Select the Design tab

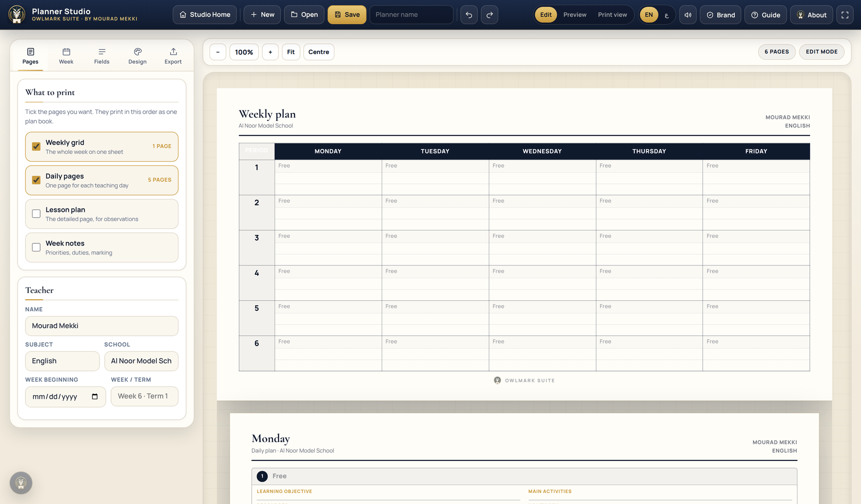[x=137, y=56]
